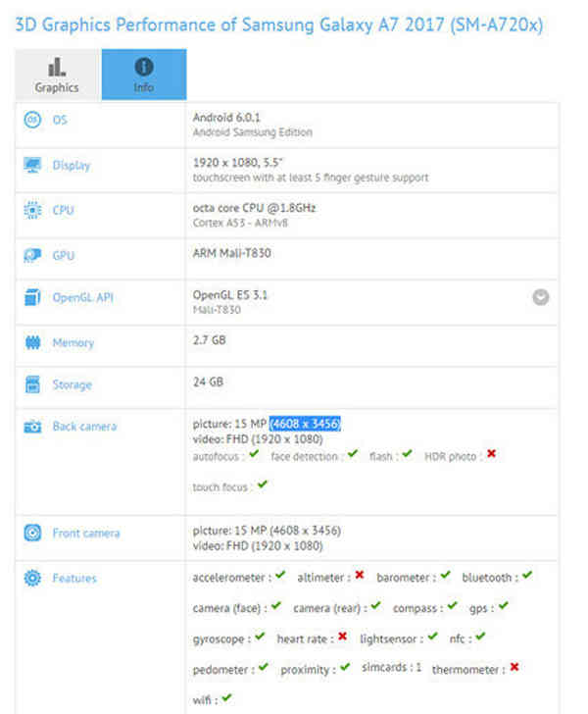This screenshot has height=714, width=588.
Task: Click the OS row icon
Action: point(32,120)
